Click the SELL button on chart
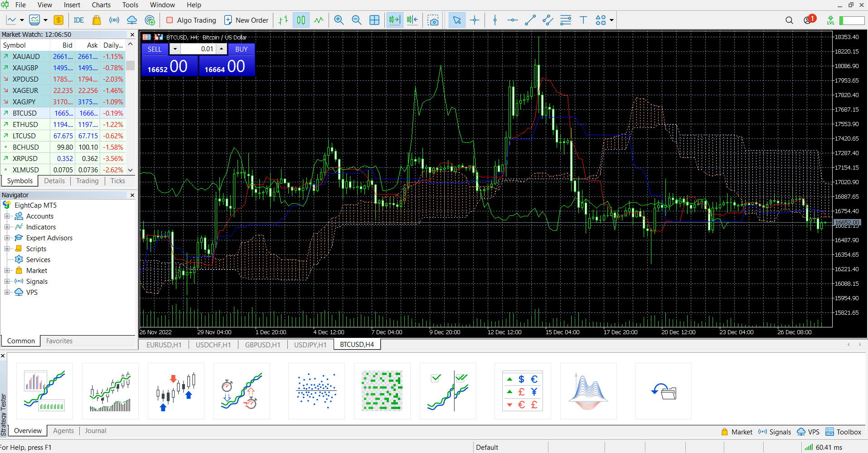 pos(155,49)
